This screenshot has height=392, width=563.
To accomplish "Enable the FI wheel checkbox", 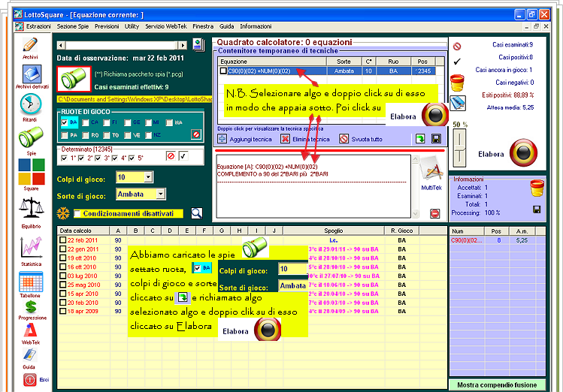I will 107,122.
